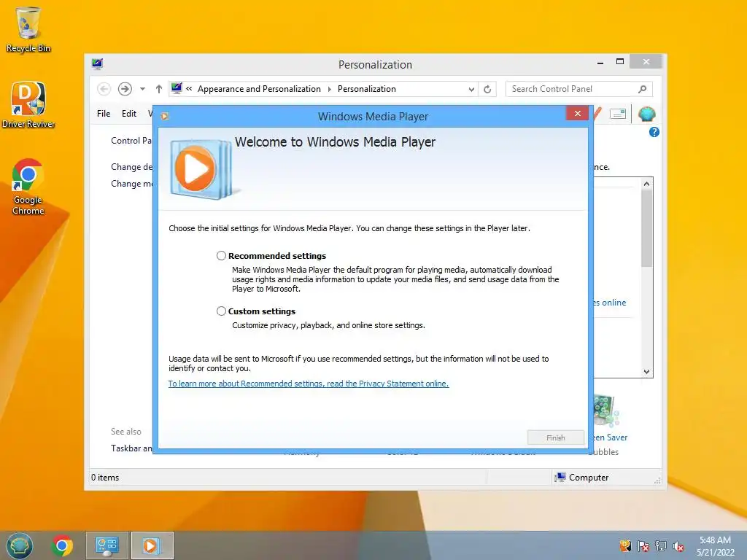Click breadcrumb separator arrow after Appearance

329,89
